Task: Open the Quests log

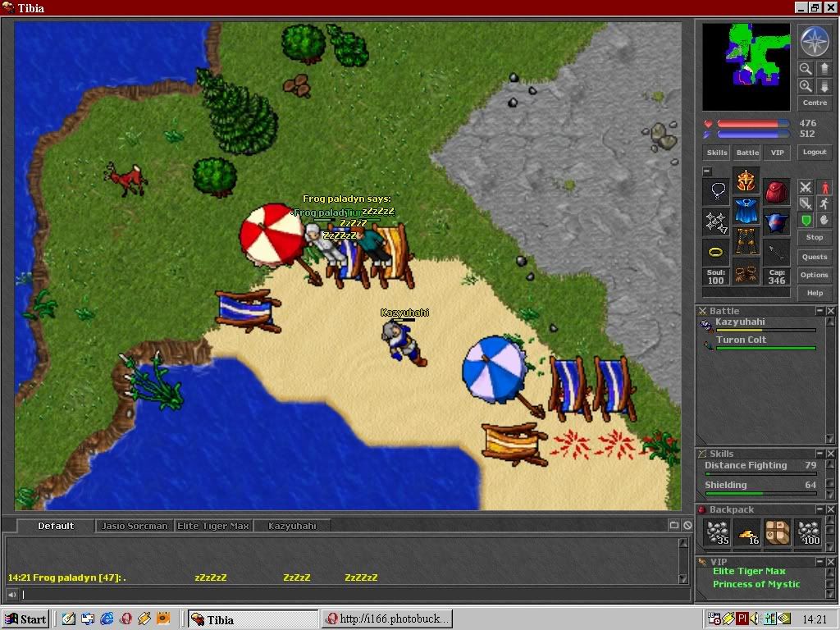Action: pos(815,257)
